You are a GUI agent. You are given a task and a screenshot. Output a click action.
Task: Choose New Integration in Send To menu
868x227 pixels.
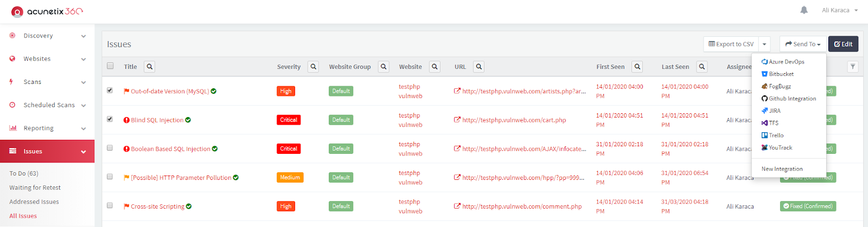tap(782, 169)
